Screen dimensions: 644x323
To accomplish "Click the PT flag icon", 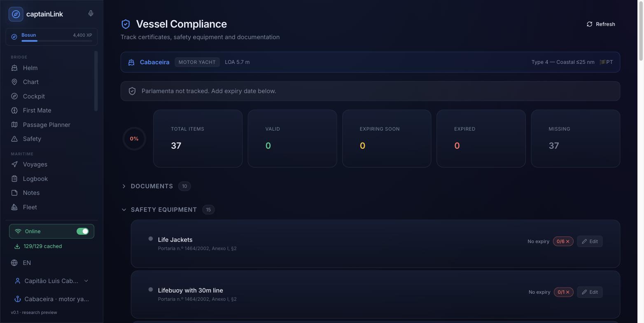I will [x=602, y=62].
